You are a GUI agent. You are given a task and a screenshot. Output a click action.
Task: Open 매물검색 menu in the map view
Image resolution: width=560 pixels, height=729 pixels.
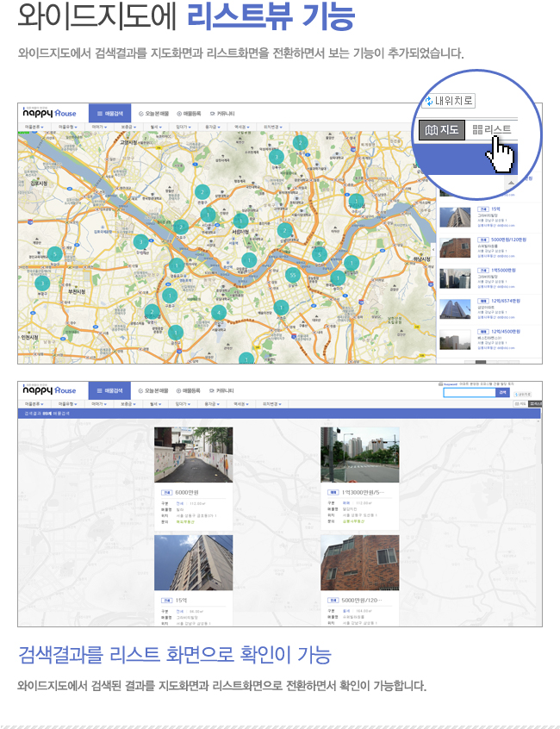click(109, 114)
